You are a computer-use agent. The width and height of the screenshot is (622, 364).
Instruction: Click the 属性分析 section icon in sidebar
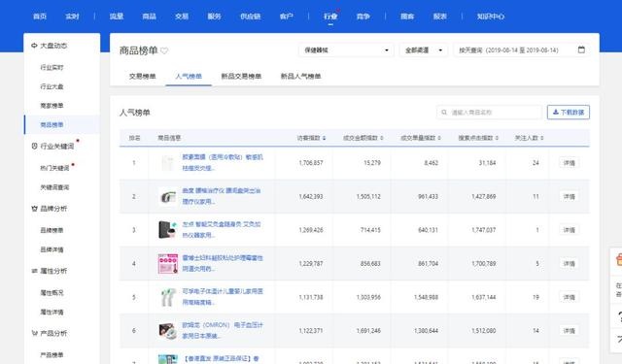point(34,271)
